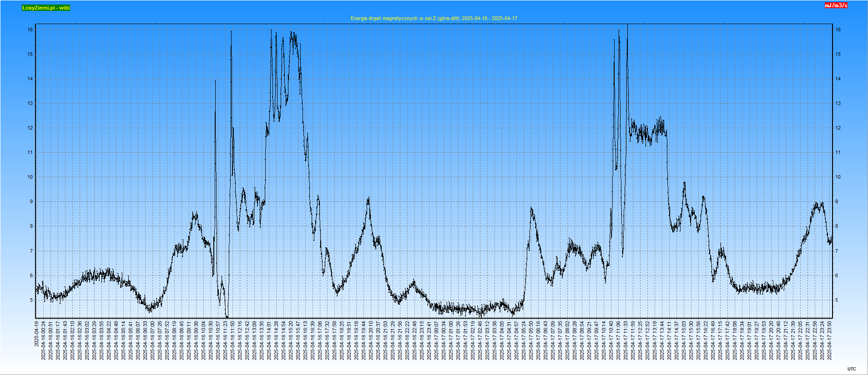Click the 2025-04-16 00:24 time label
868x375 pixels.
[44, 340]
